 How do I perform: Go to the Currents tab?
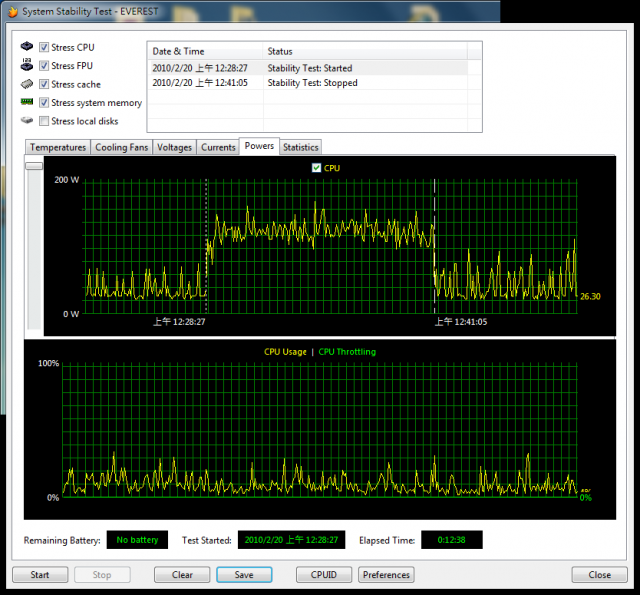pyautogui.click(x=218, y=147)
